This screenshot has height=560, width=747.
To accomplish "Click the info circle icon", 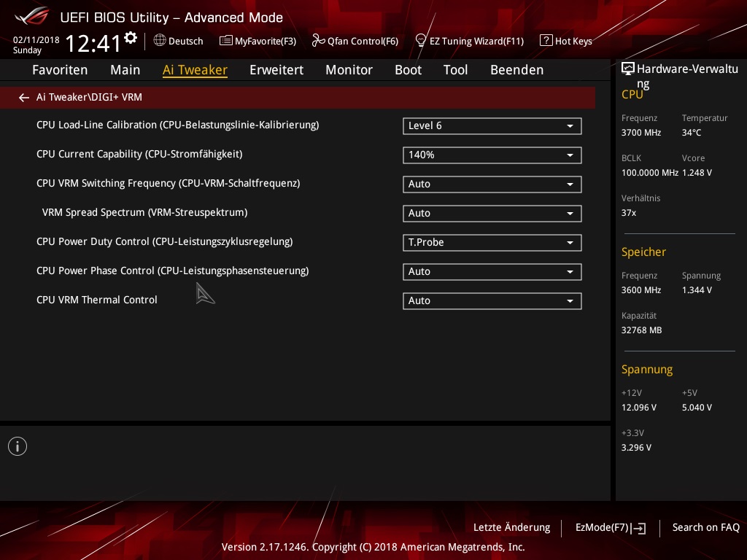I will [x=18, y=446].
